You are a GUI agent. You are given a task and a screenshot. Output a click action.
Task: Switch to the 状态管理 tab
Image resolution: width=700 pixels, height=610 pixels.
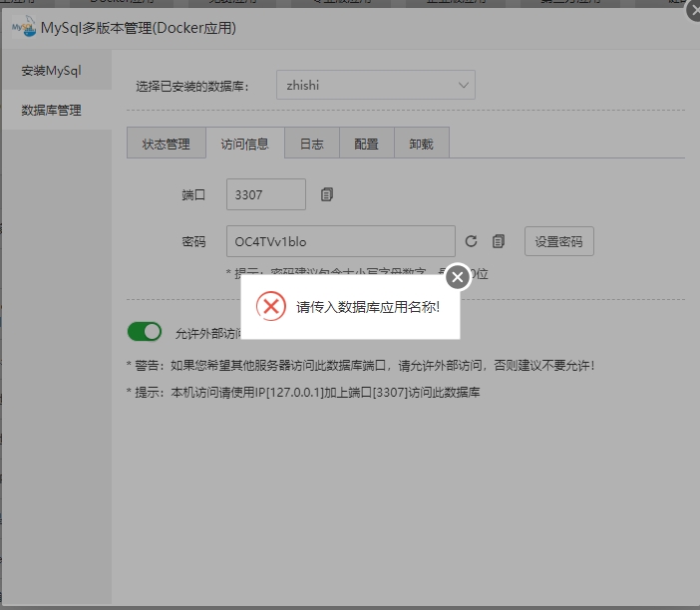click(167, 144)
